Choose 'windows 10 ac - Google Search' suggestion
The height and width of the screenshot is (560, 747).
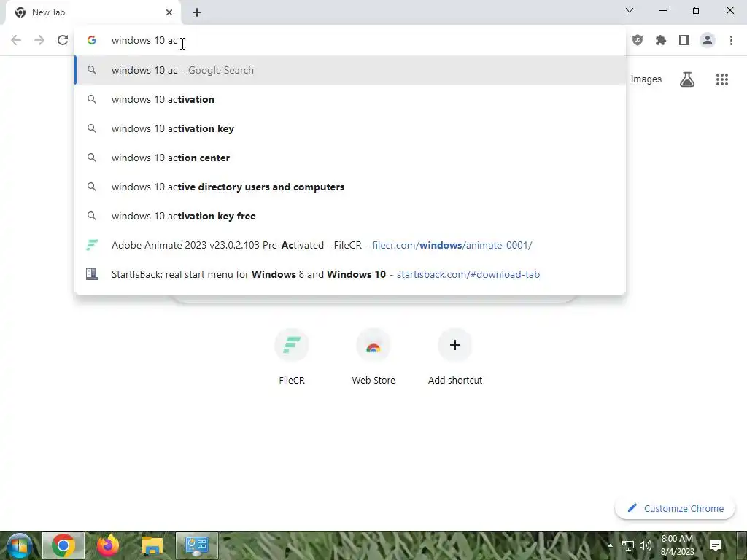pyautogui.click(x=350, y=70)
